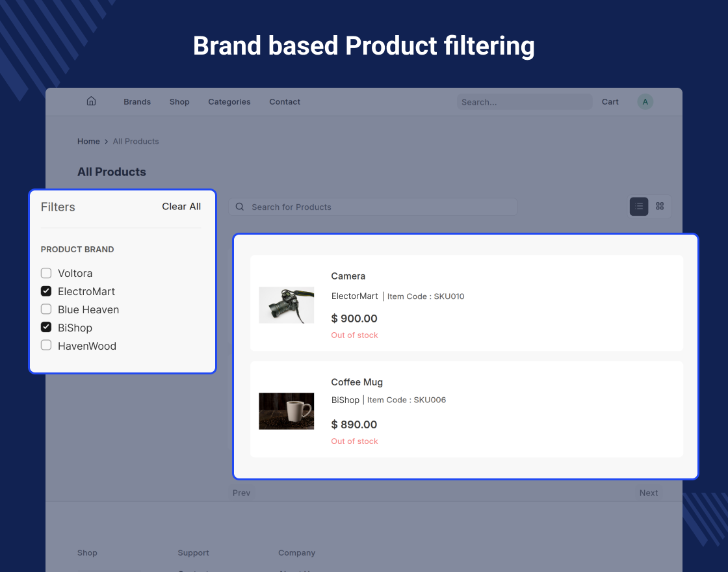This screenshot has height=572, width=728.
Task: Click ElectorMart brand on Camera card
Action: click(x=355, y=296)
